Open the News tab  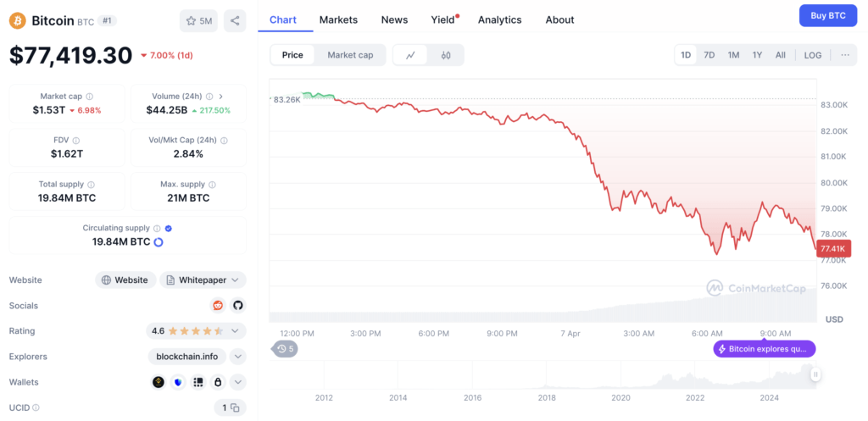tap(394, 20)
